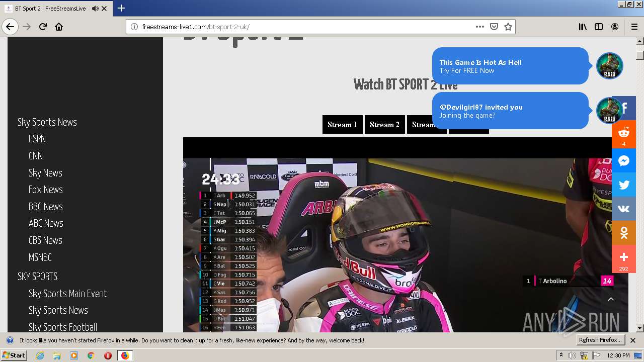Reload the page with the refresh icon
Image resolution: width=644 pixels, height=362 pixels.
43,27
